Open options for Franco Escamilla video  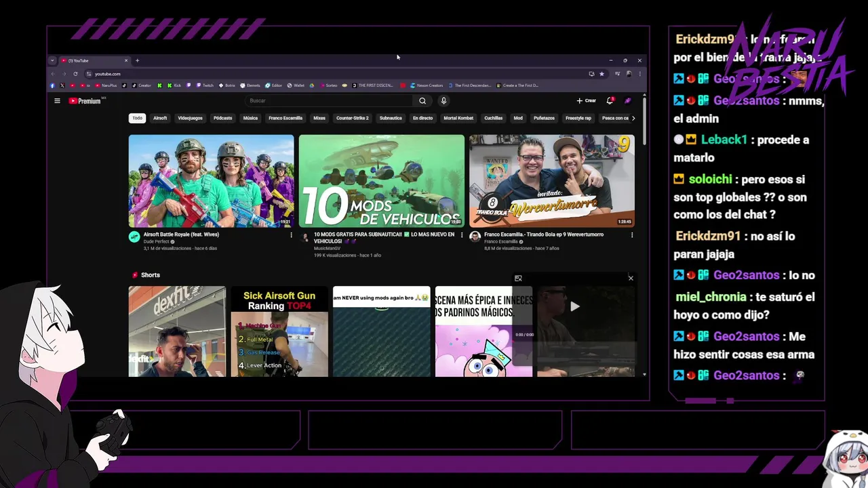[x=632, y=235]
